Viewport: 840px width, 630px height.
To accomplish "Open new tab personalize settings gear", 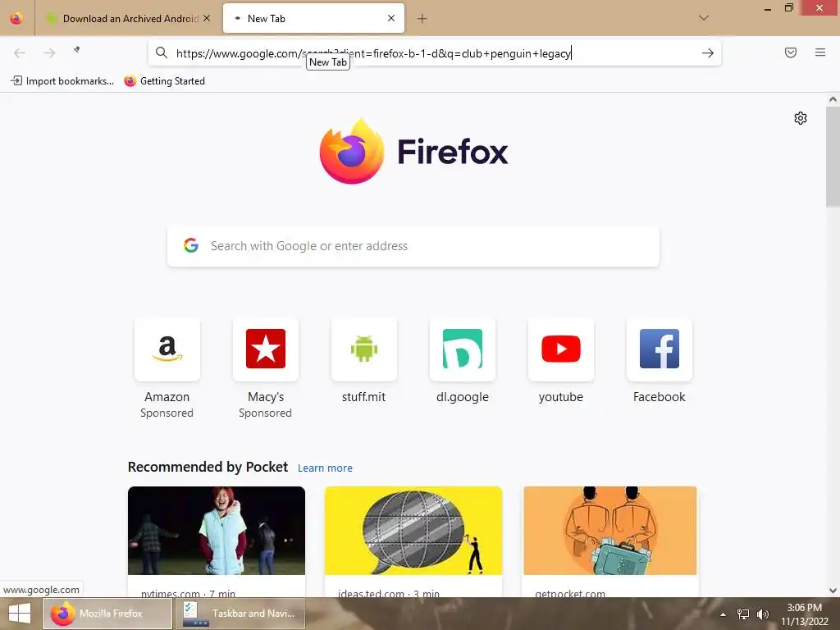I will (x=801, y=118).
